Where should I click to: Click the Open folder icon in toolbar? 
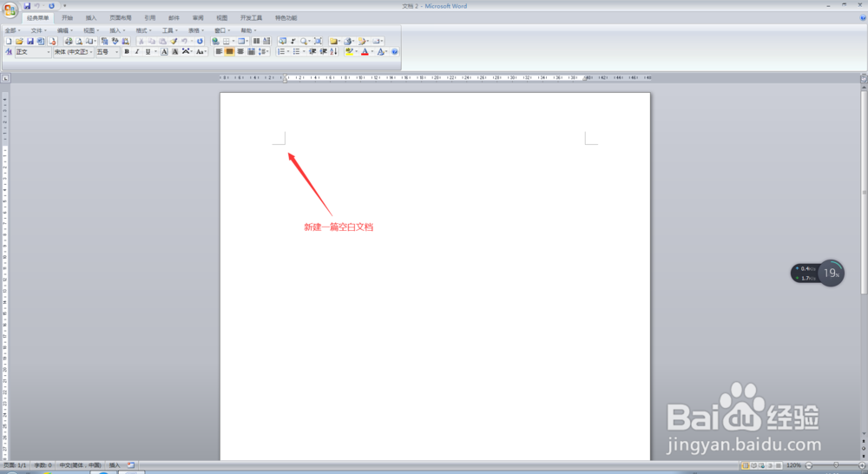[x=19, y=41]
